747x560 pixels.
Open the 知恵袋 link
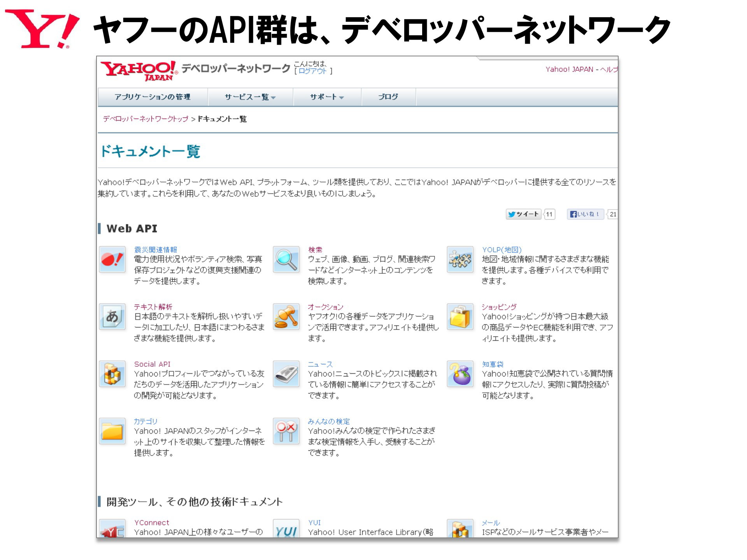tap(493, 364)
